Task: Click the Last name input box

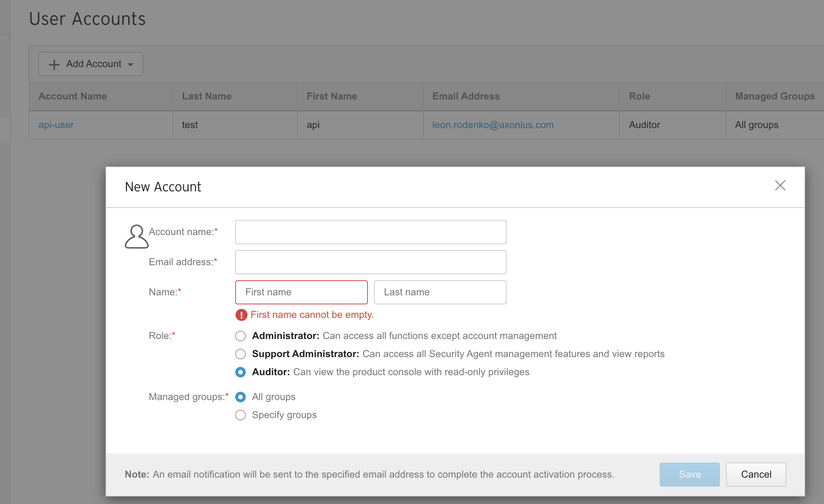Action: point(440,292)
